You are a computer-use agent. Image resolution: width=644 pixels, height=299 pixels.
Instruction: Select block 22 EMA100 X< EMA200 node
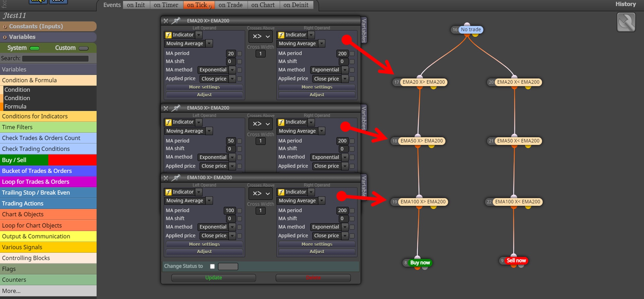click(518, 202)
